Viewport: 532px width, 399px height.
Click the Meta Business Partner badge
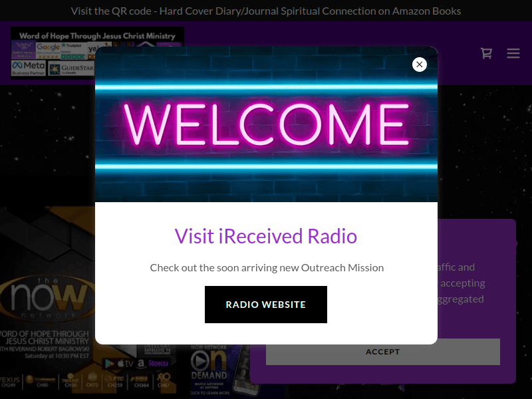click(28, 68)
